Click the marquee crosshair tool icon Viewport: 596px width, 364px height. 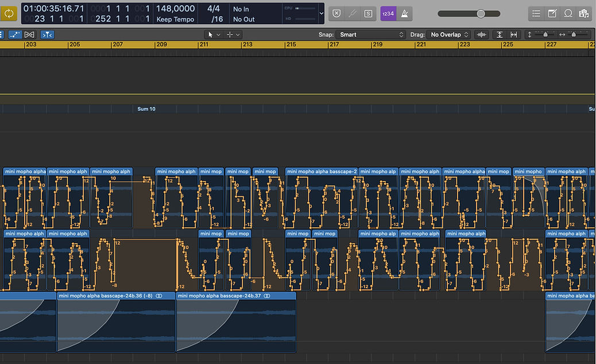point(230,34)
